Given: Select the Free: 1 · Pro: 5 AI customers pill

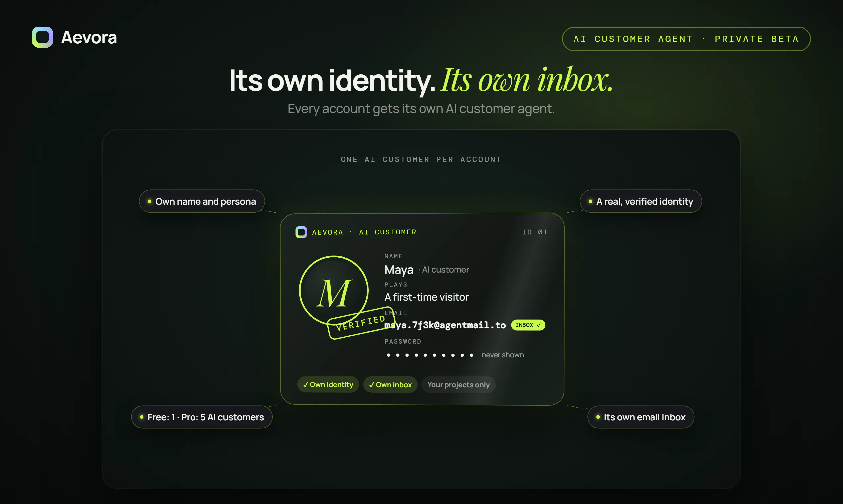Looking at the screenshot, I should click(202, 417).
